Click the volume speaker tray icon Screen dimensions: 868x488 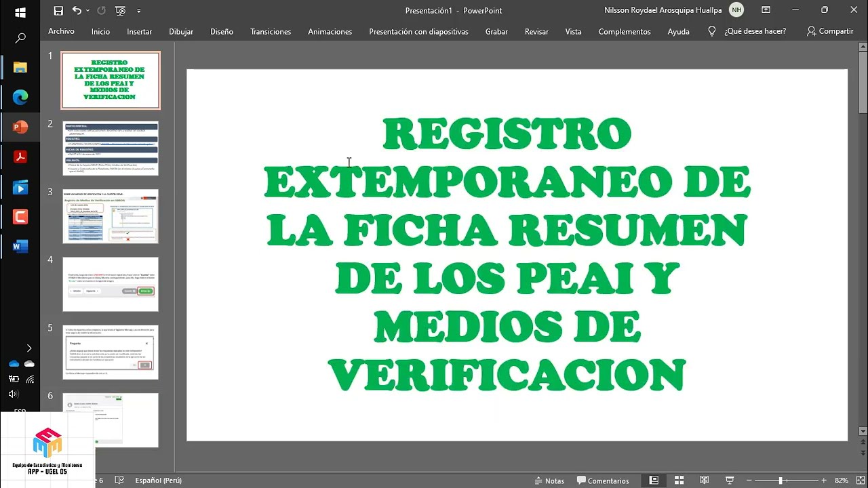(x=13, y=394)
